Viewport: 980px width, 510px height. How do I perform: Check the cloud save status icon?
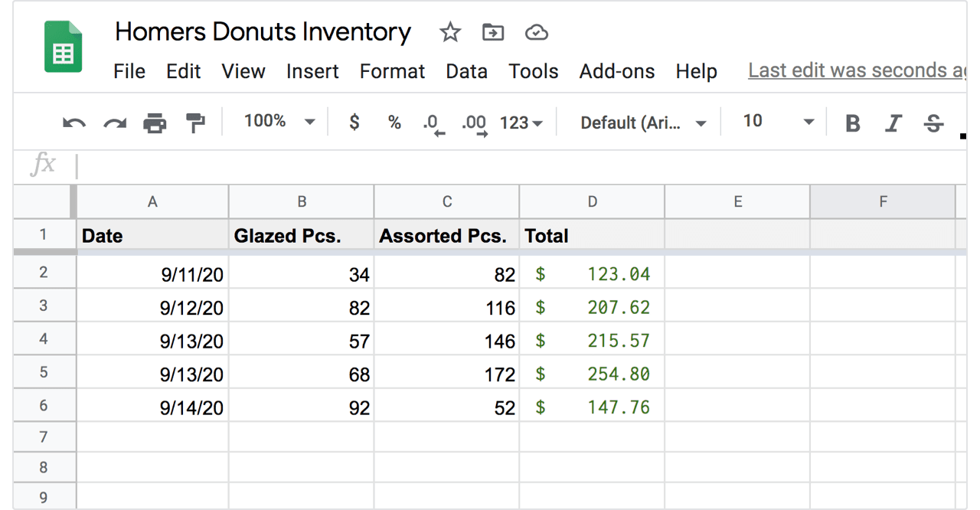point(537,32)
